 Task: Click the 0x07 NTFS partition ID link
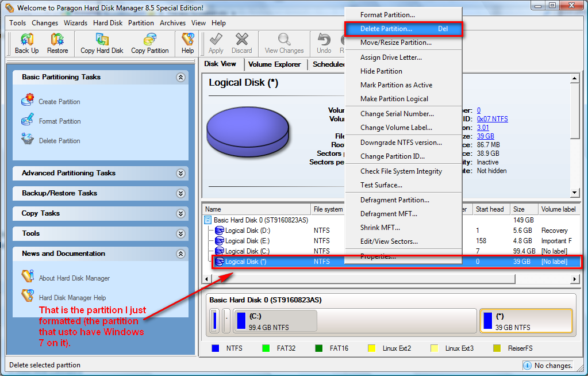(492, 119)
